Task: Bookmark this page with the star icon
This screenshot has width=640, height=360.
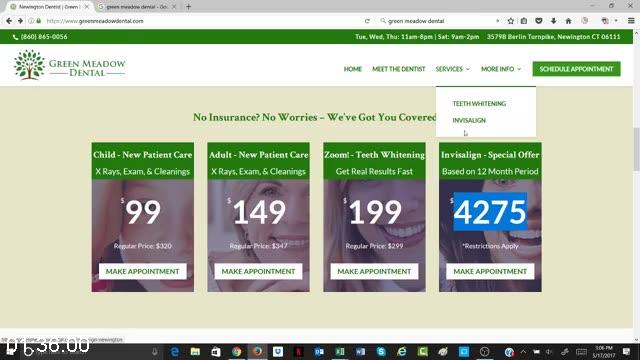Action: pos(511,21)
